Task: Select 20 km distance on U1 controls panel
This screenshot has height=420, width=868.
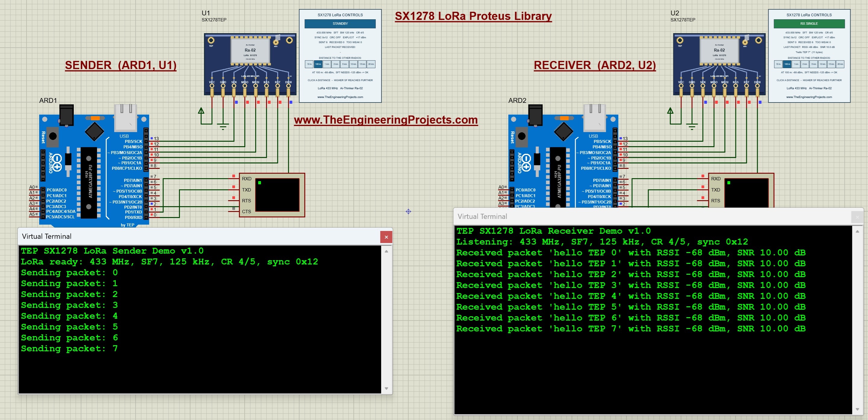Action: point(371,64)
